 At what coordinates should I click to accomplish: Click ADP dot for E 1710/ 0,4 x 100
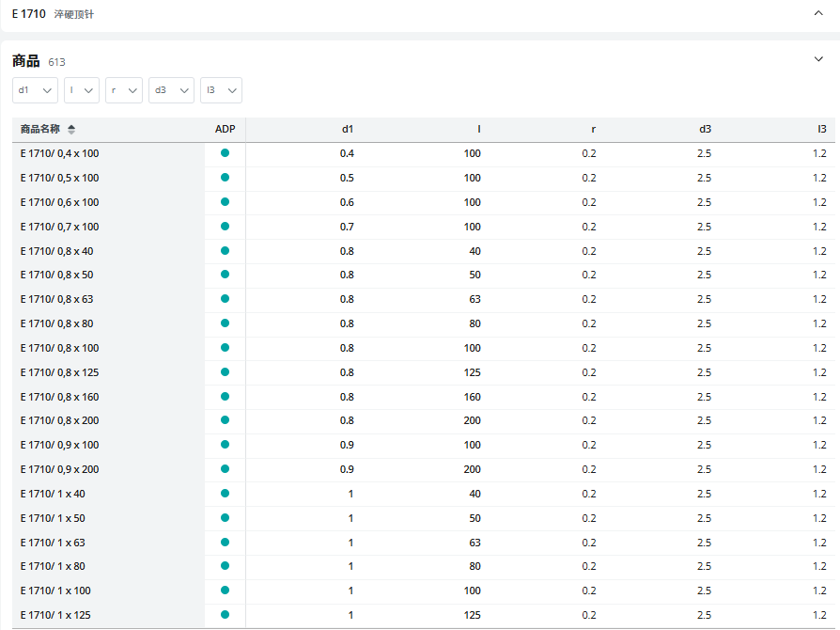225,153
